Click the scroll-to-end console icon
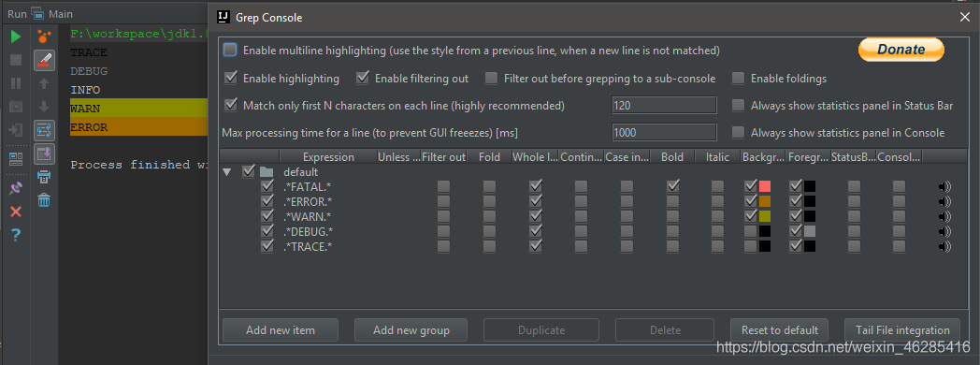This screenshot has width=980, height=365. (44, 153)
